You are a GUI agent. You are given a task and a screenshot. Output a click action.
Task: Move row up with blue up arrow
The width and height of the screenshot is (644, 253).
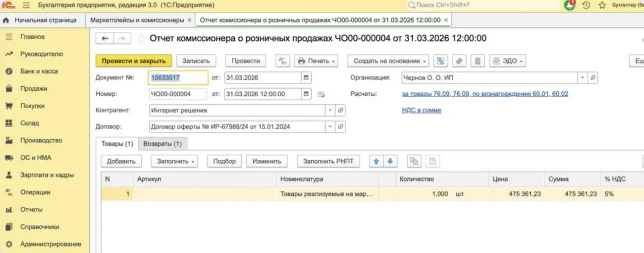tap(376, 161)
